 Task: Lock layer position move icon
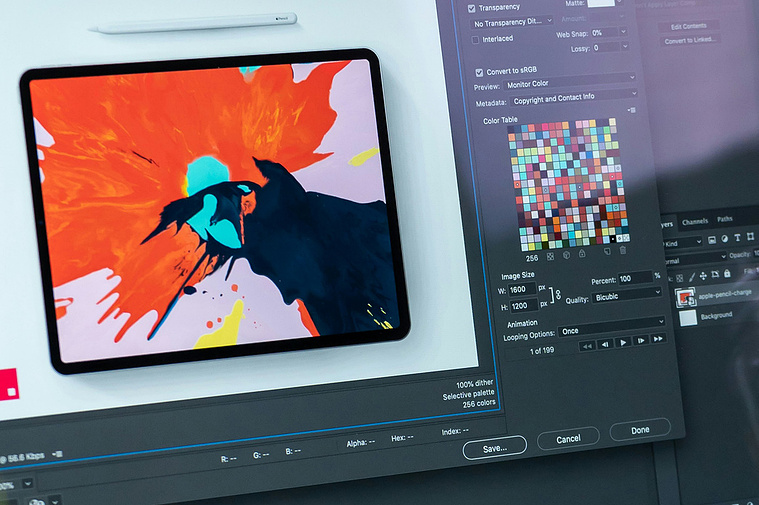[703, 275]
